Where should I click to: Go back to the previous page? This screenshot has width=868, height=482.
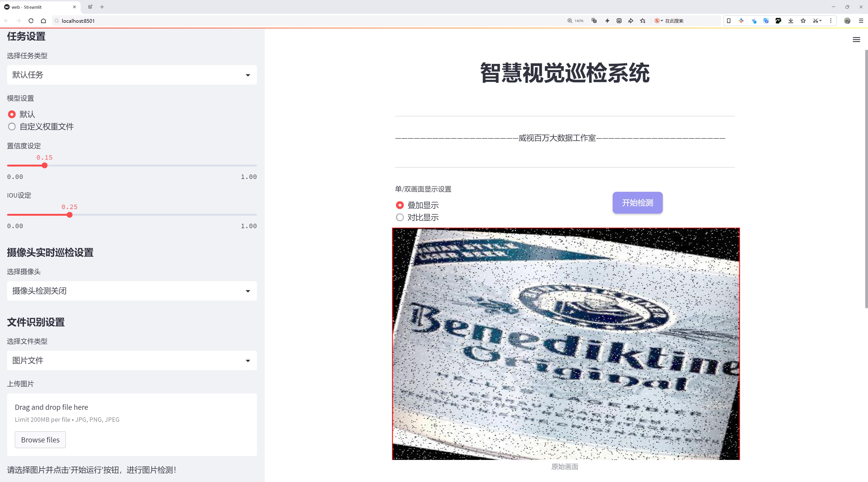[x=6, y=20]
